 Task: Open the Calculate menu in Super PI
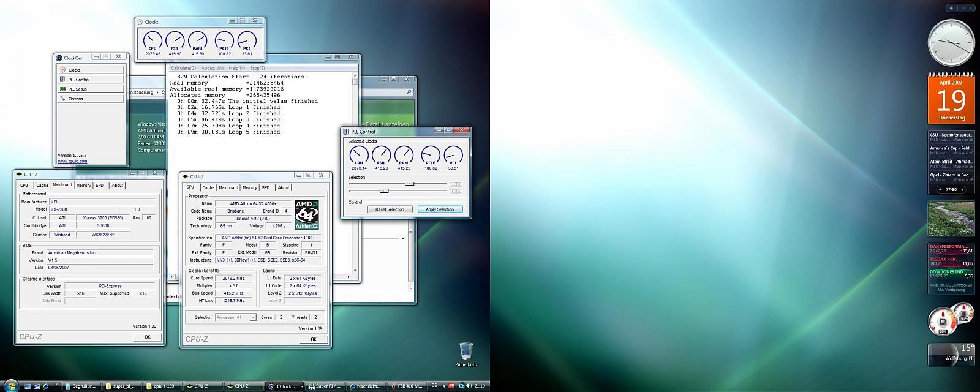[184, 68]
